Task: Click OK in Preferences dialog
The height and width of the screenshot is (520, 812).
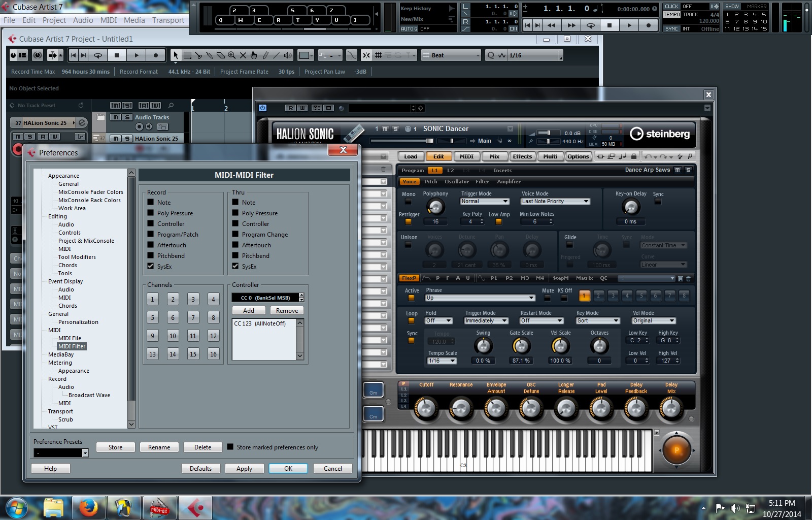Action: click(x=288, y=468)
